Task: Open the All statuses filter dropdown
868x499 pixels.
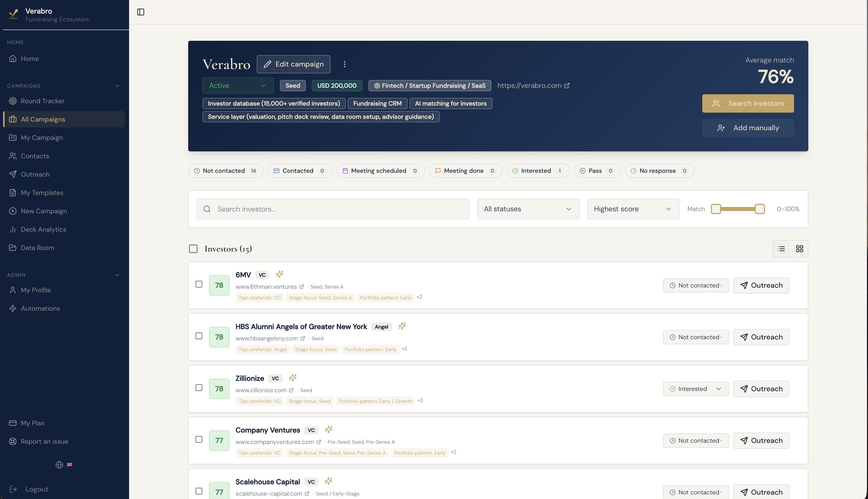Action: pos(528,209)
